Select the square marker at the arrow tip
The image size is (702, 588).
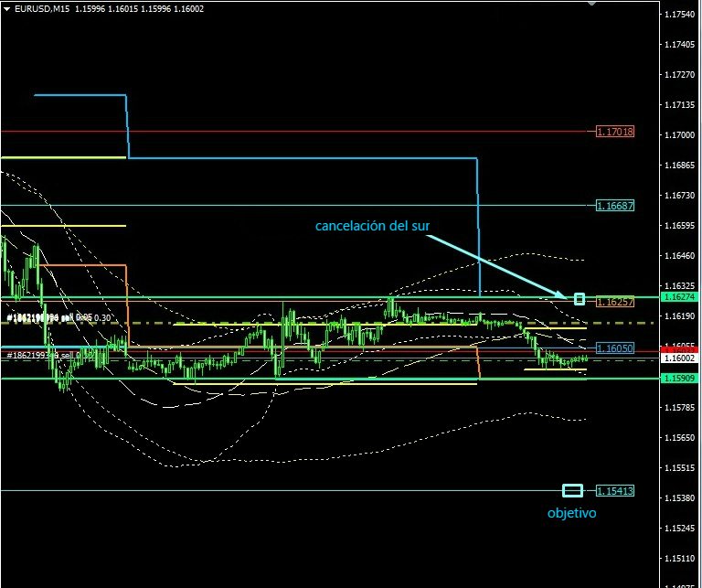pos(579,299)
